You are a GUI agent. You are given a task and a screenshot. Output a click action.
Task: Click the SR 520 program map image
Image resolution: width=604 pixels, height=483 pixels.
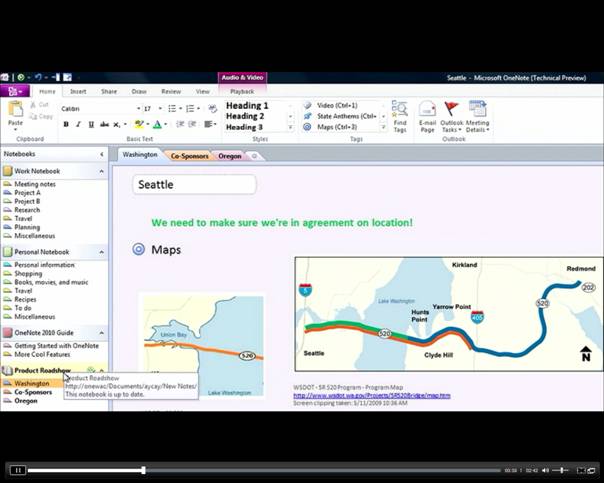pos(449,314)
